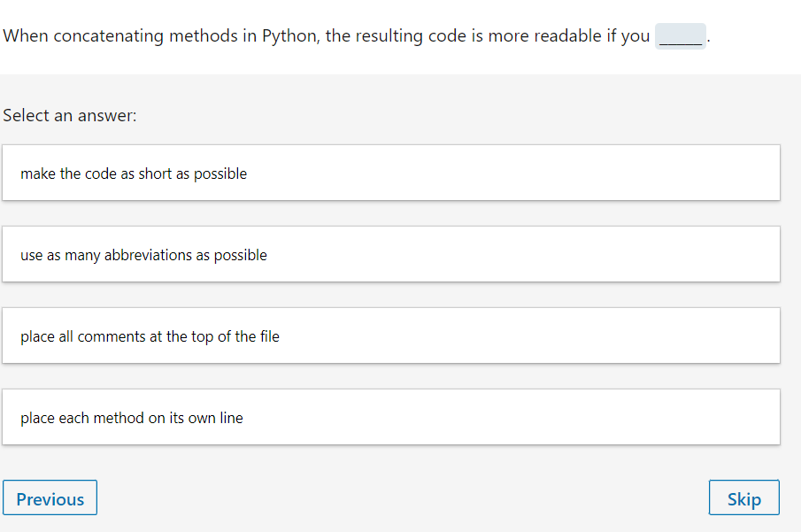Select "make the code as short as possible"
801x532 pixels.
point(390,173)
